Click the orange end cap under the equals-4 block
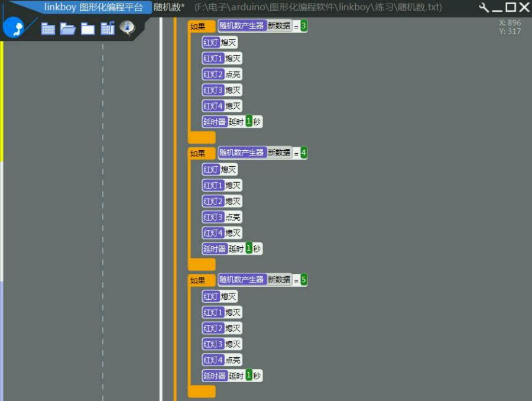 coord(202,264)
